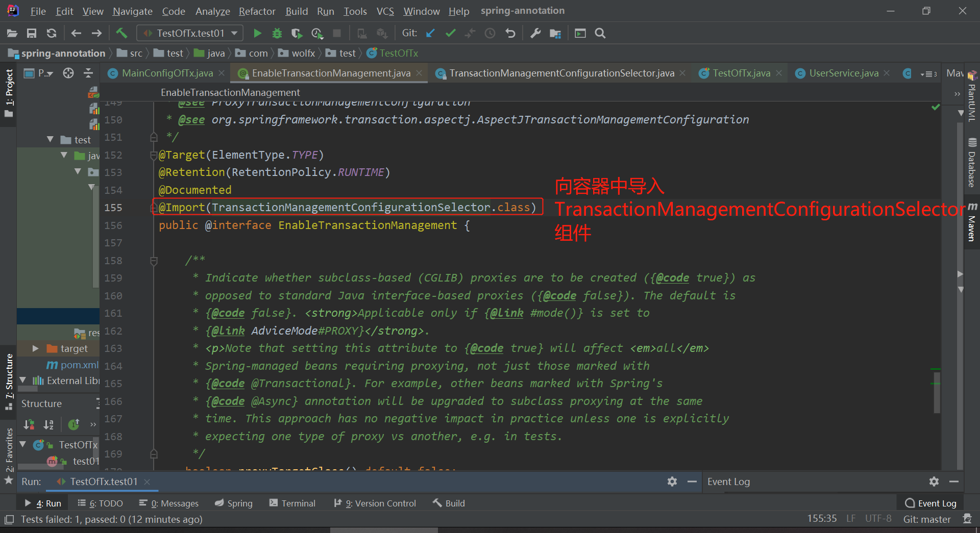The height and width of the screenshot is (533, 980).
Task: Toggle tool window bars icon in status bar
Action: (x=9, y=520)
